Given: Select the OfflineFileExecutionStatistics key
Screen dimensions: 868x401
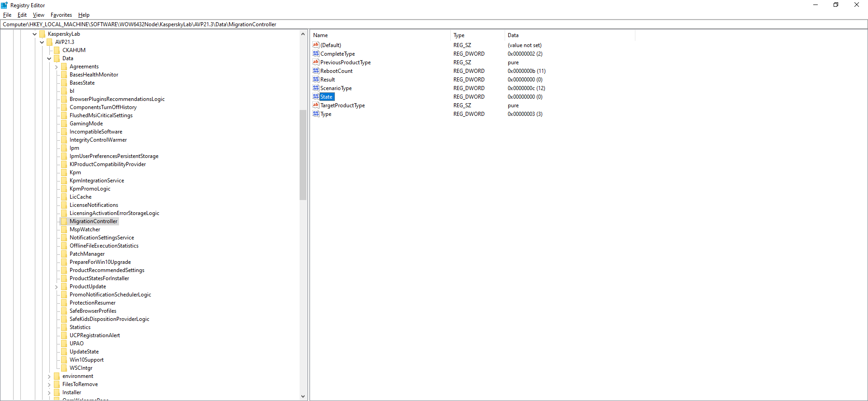Looking at the screenshot, I should (x=104, y=246).
